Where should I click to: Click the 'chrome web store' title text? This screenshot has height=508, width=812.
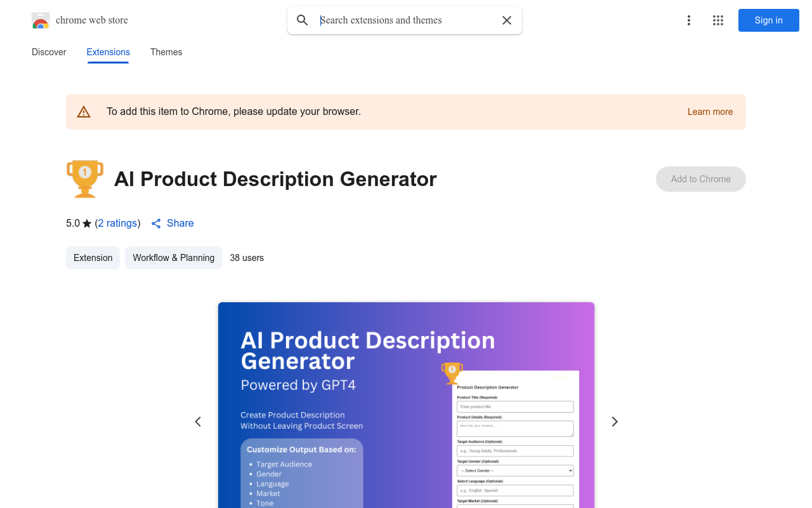click(x=92, y=20)
